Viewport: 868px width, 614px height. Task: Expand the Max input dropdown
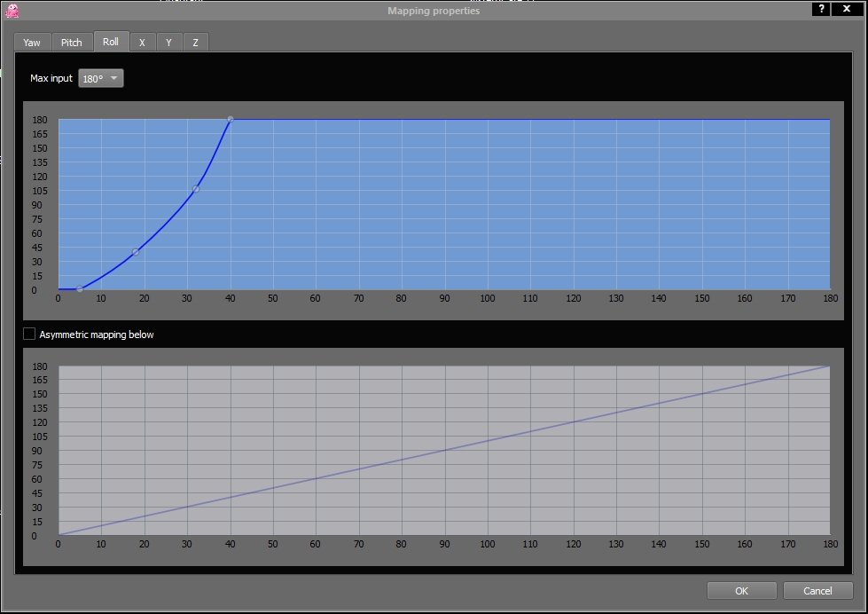[x=101, y=78]
